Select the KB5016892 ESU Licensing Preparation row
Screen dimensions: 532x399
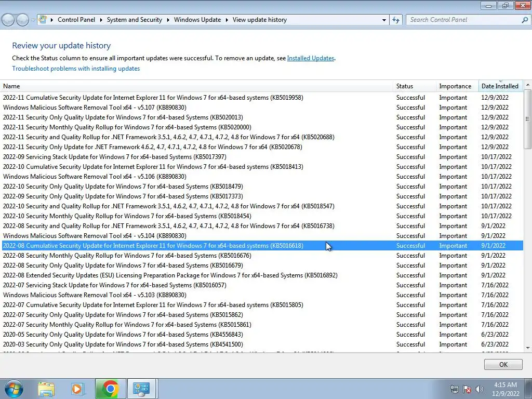point(262,275)
